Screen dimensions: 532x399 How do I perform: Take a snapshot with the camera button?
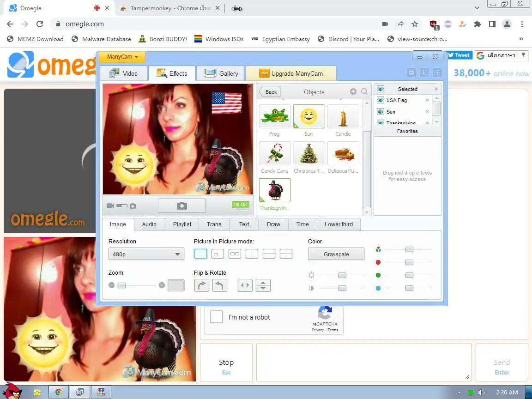point(182,206)
